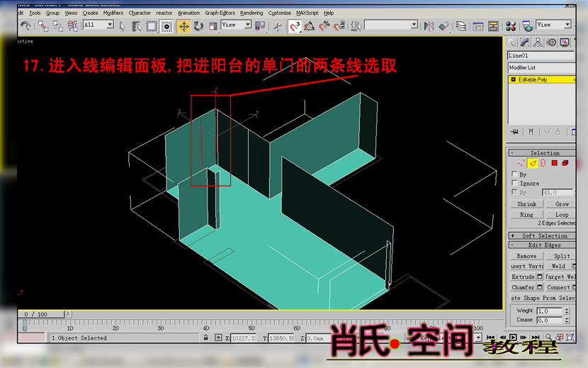Open Curve Editor icon
This screenshot has width=588, height=368.
point(478,26)
